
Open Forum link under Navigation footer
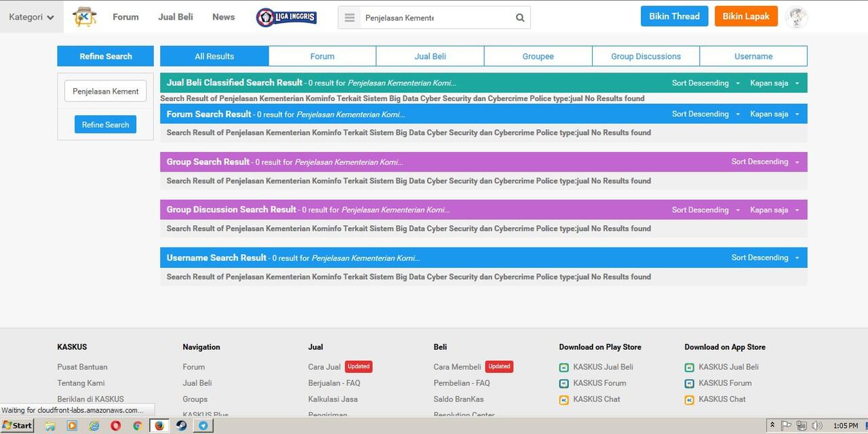[x=193, y=367]
